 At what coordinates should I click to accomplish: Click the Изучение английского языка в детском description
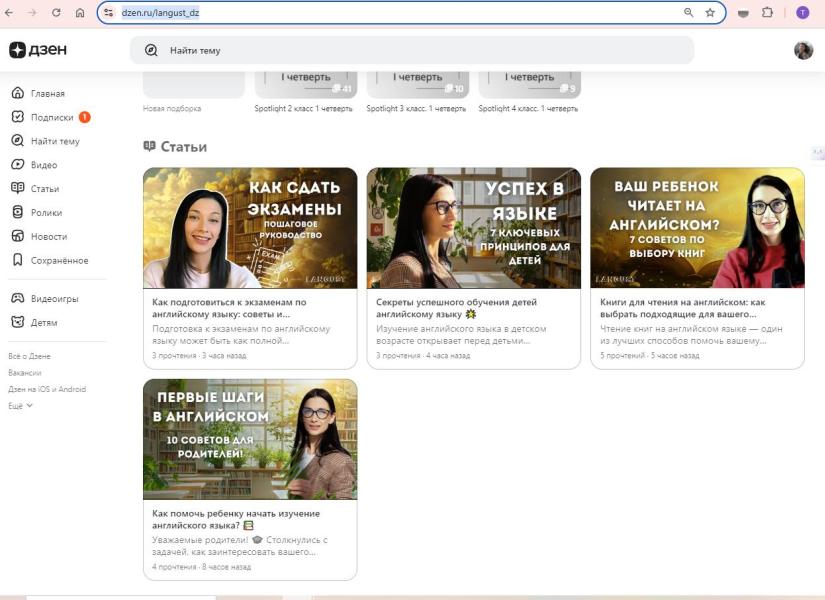coord(461,335)
